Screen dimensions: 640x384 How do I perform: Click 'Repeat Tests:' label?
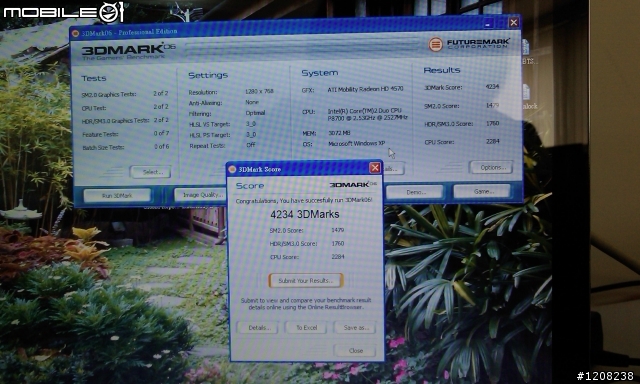tap(207, 146)
